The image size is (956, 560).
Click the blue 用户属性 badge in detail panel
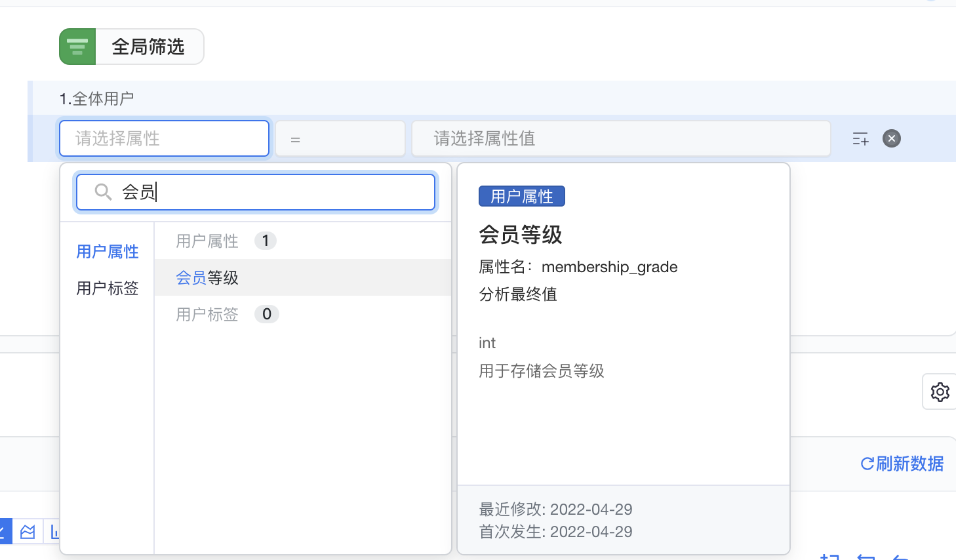tap(521, 196)
